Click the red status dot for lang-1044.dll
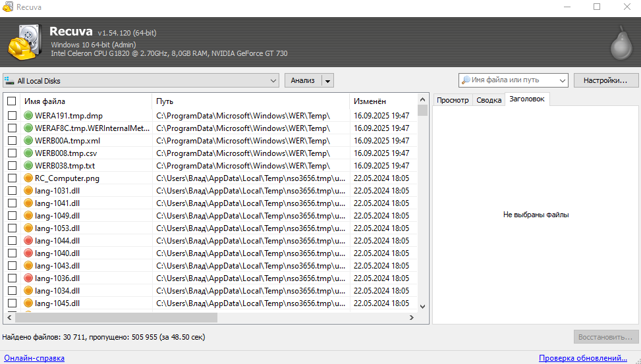This screenshot has height=364, width=641. click(28, 241)
